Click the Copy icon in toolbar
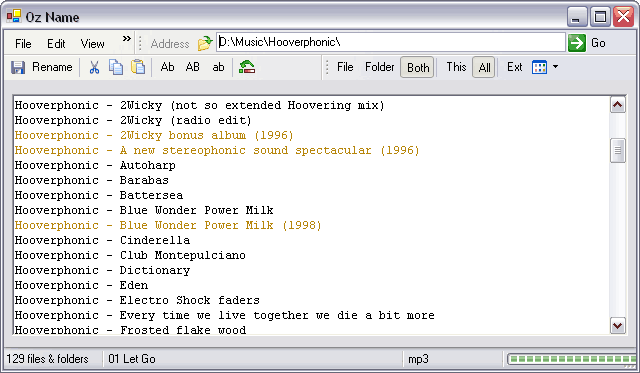This screenshot has height=373, width=640. coord(116,67)
